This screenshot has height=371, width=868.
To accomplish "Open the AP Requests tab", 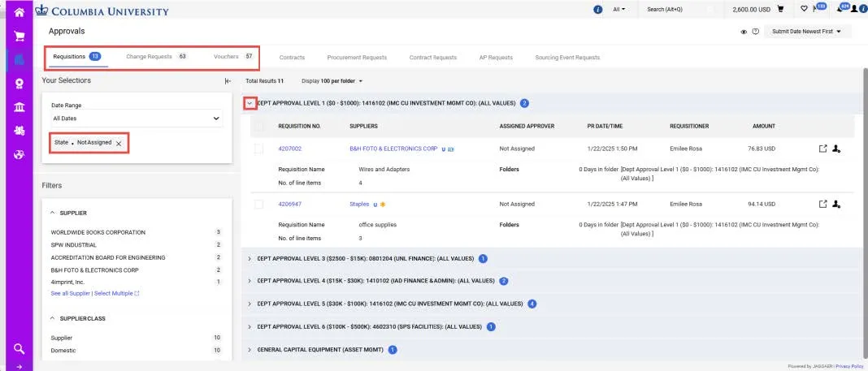I will tap(496, 58).
